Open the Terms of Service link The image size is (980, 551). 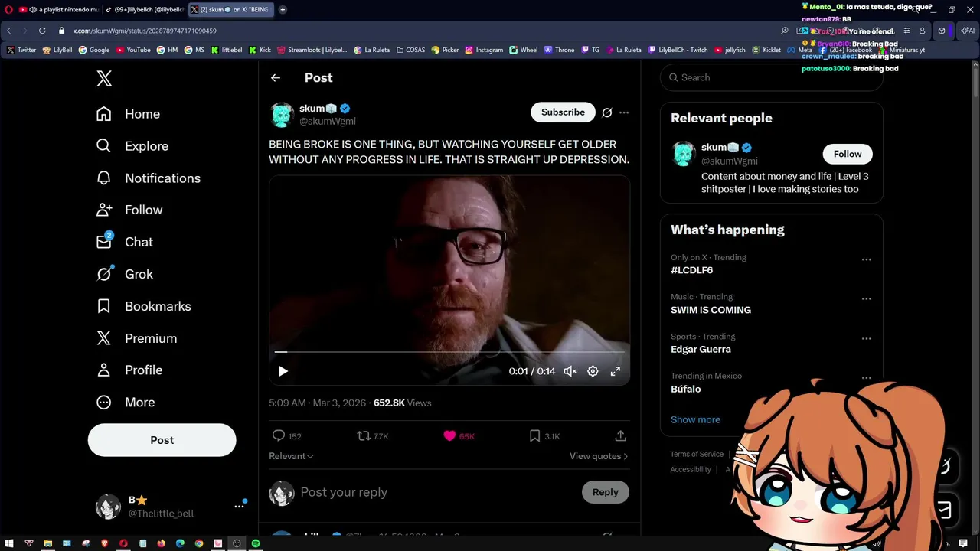pos(697,454)
